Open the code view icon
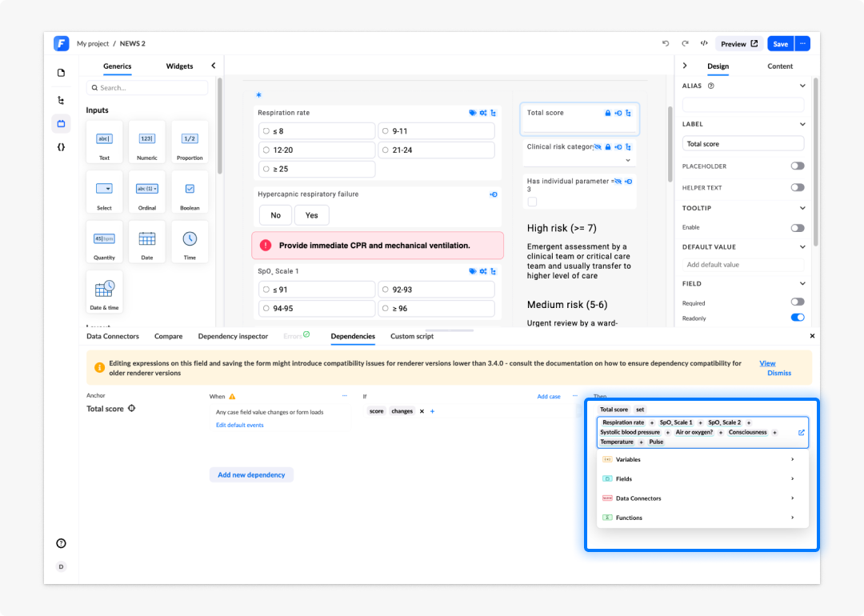The image size is (864, 616). (704, 43)
